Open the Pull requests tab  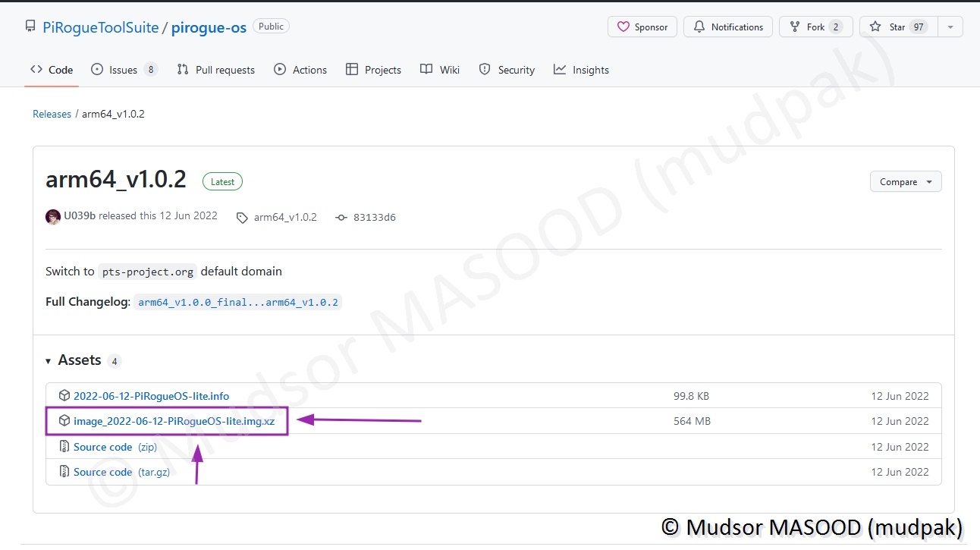click(x=216, y=70)
